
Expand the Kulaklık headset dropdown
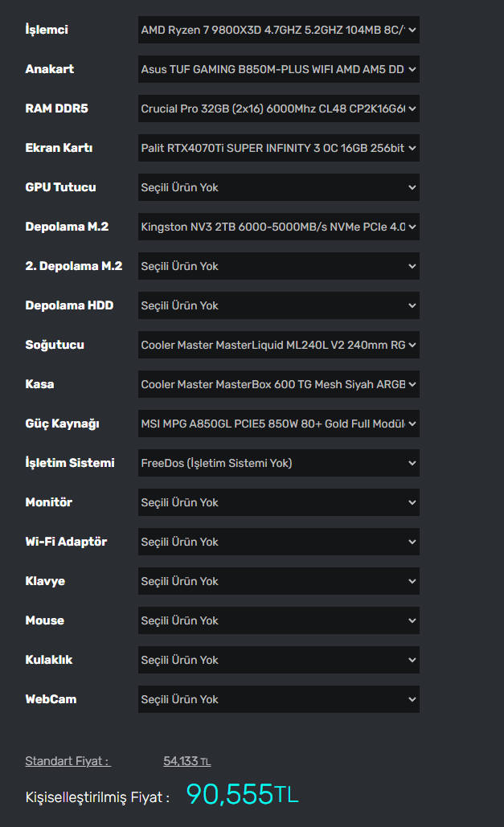(x=278, y=660)
